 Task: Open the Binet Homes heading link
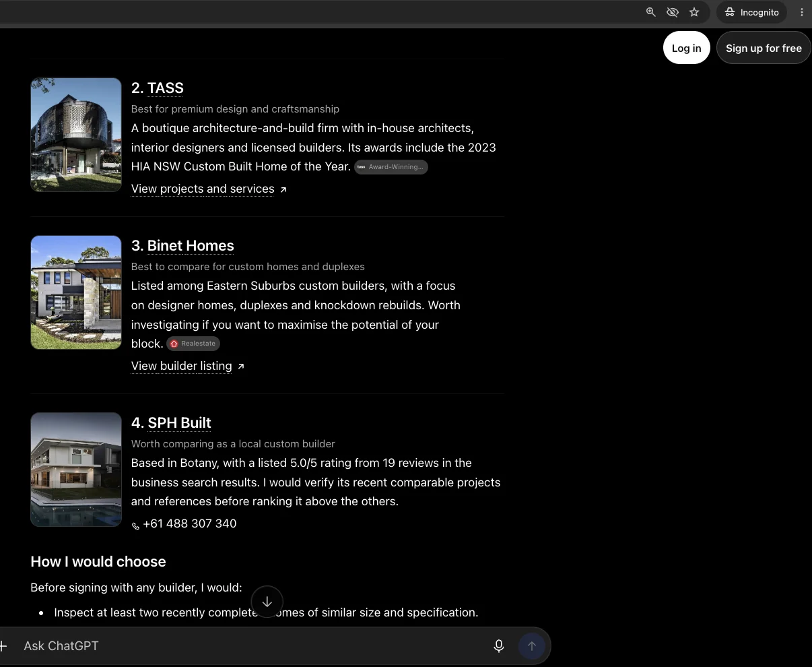(x=191, y=245)
